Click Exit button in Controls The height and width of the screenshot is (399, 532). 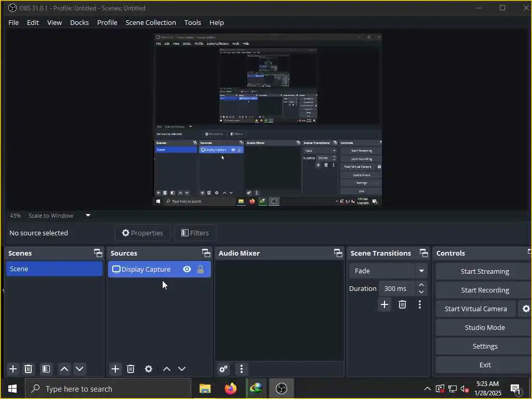[485, 365]
